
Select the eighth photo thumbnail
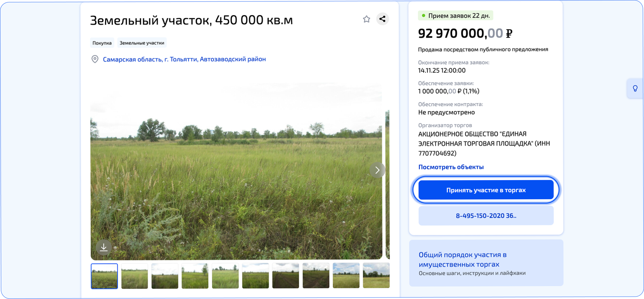pos(316,276)
